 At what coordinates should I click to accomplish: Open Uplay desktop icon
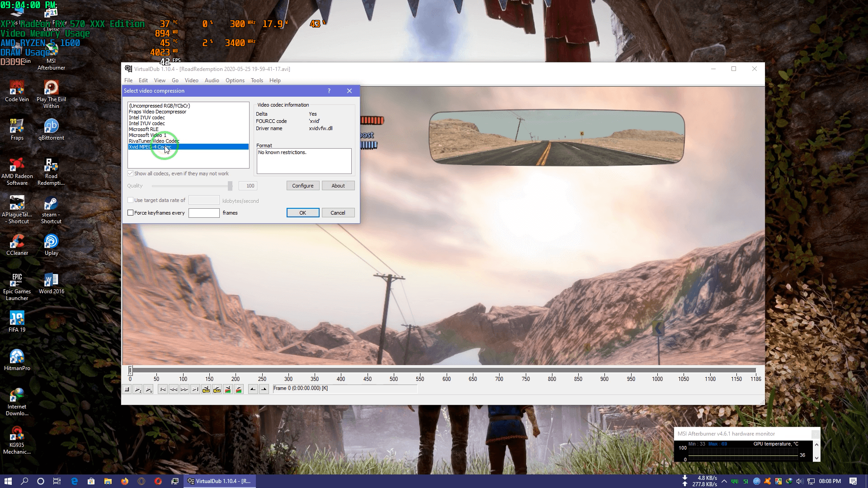pyautogui.click(x=51, y=245)
